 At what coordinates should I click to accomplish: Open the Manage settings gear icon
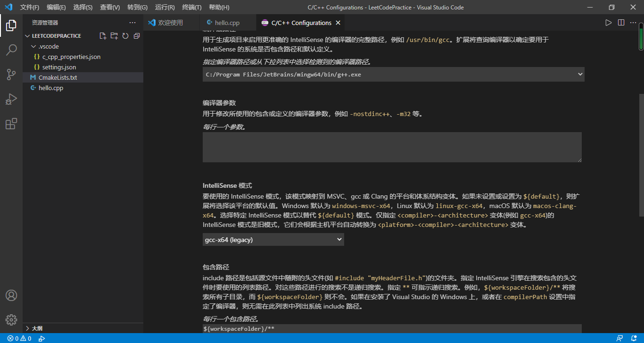tap(11, 319)
